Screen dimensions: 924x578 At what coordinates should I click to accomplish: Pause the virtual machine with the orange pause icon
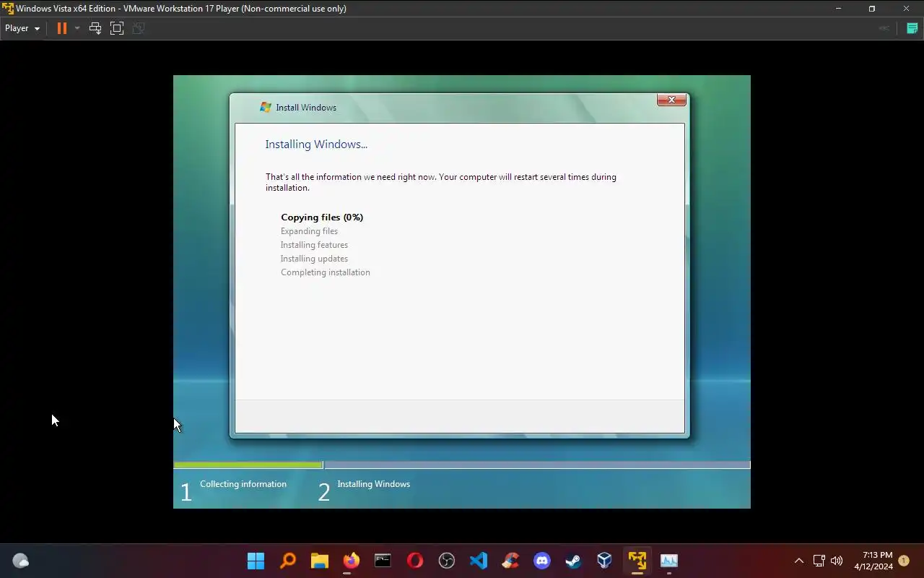click(62, 28)
